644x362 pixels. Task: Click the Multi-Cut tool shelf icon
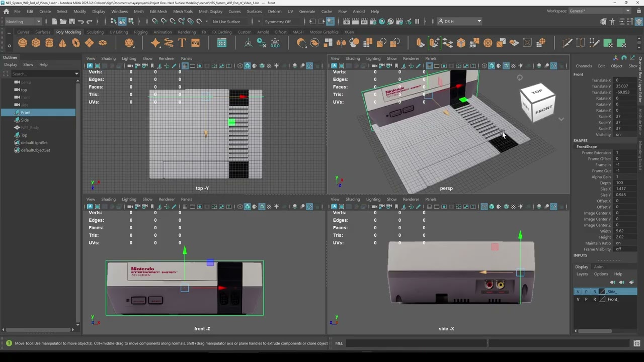pyautogui.click(x=567, y=43)
